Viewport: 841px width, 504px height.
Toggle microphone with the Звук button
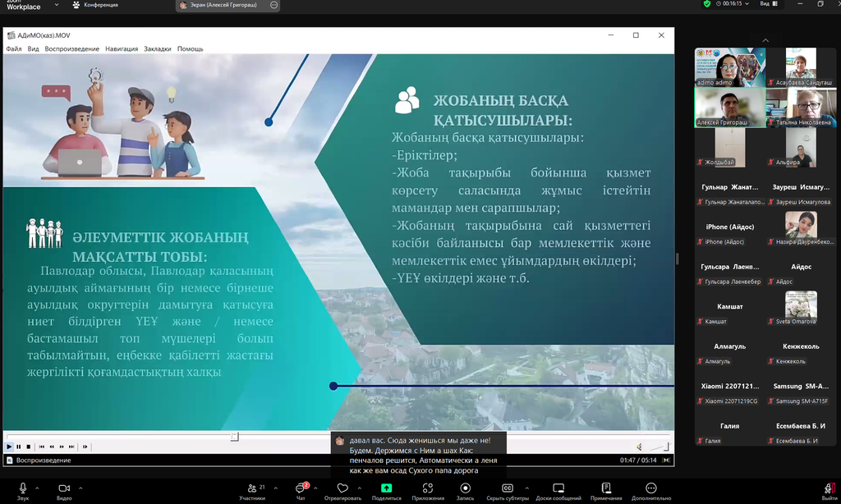pos(22,489)
